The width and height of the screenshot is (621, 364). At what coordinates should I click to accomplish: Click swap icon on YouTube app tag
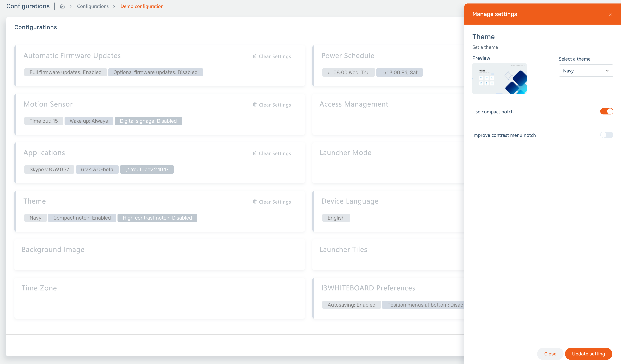pyautogui.click(x=127, y=170)
